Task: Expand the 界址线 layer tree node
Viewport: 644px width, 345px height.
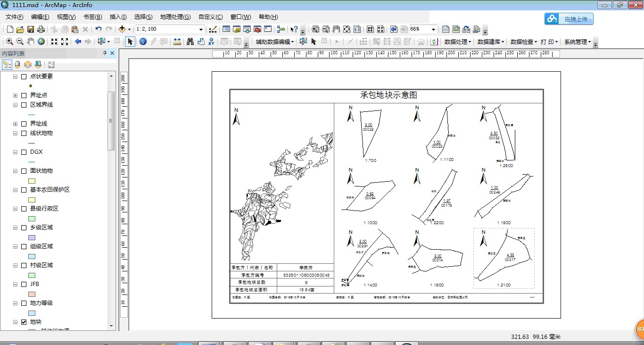Action: click(x=16, y=124)
